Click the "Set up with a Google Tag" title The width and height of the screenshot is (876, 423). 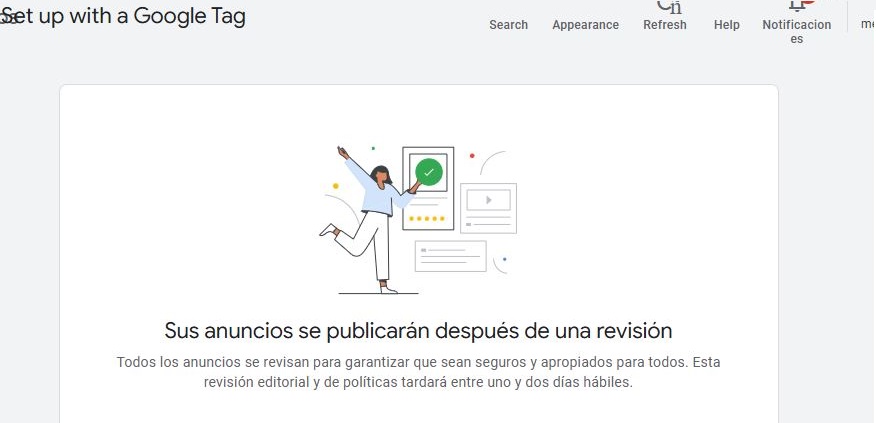pos(130,16)
